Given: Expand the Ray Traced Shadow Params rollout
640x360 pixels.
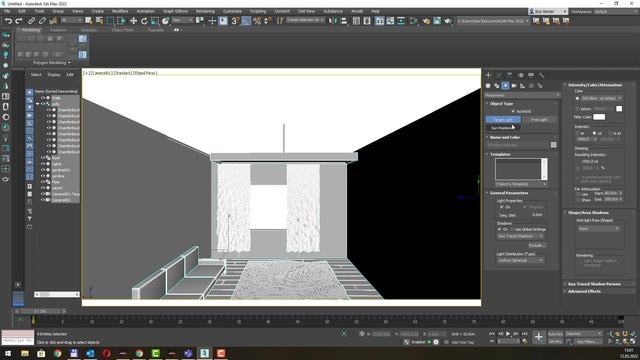Looking at the screenshot, I should coord(594,284).
